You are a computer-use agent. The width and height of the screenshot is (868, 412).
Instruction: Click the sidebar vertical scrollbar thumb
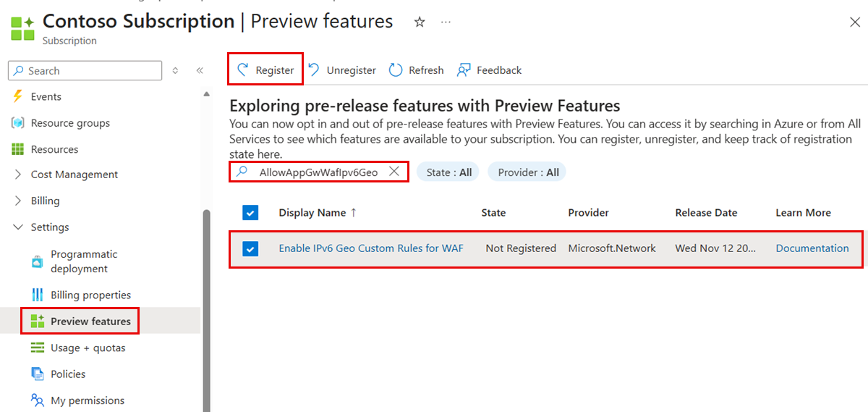coord(206,310)
